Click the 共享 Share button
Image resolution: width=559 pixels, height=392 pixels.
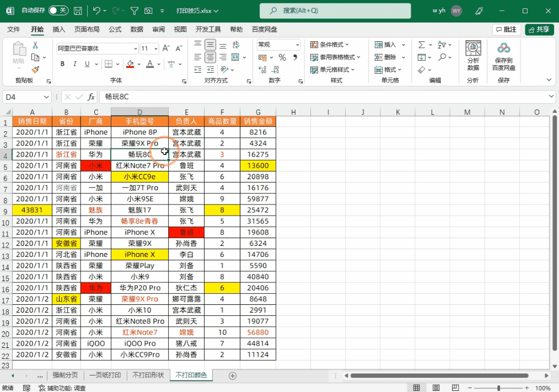[x=539, y=29]
